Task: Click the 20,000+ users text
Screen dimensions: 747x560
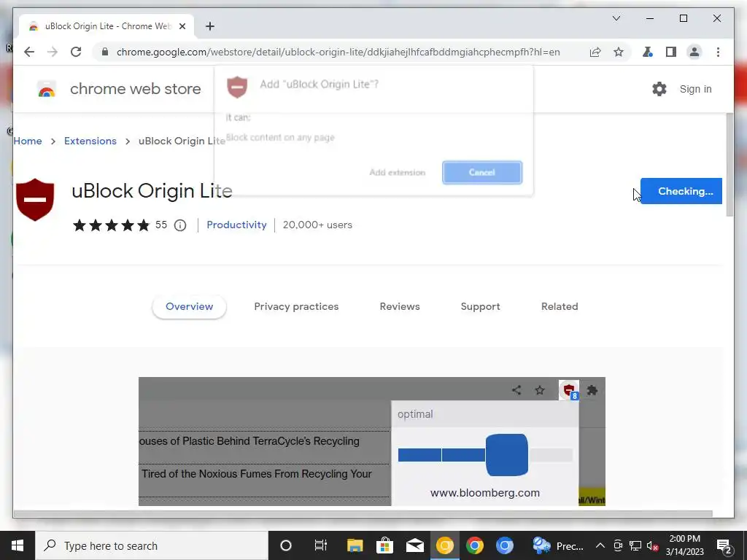Action: [x=317, y=225]
